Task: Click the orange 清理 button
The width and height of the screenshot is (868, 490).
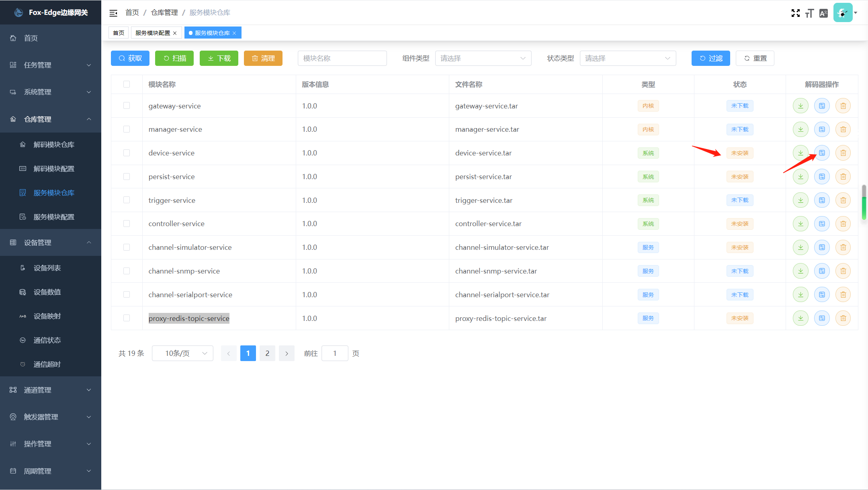Action: pyautogui.click(x=263, y=58)
